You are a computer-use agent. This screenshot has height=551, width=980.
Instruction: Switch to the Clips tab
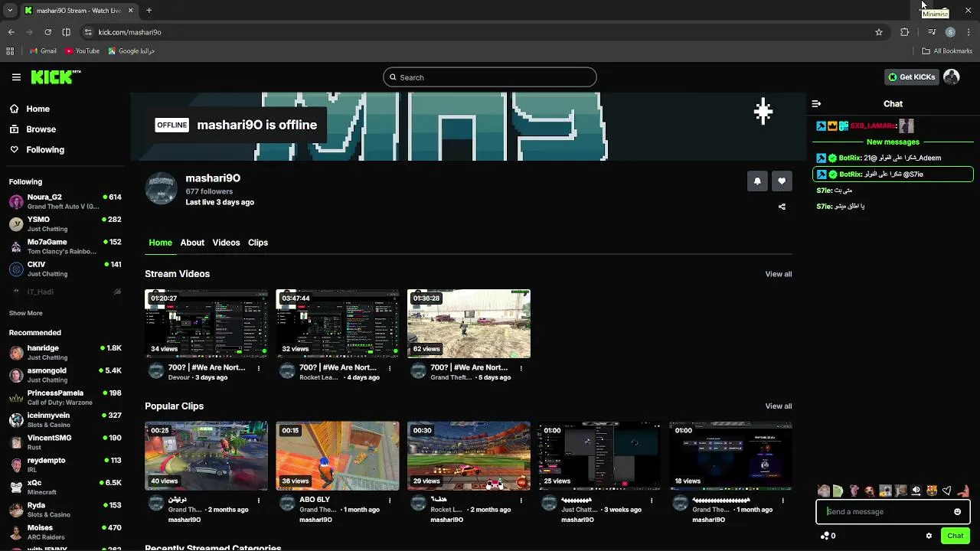point(258,243)
